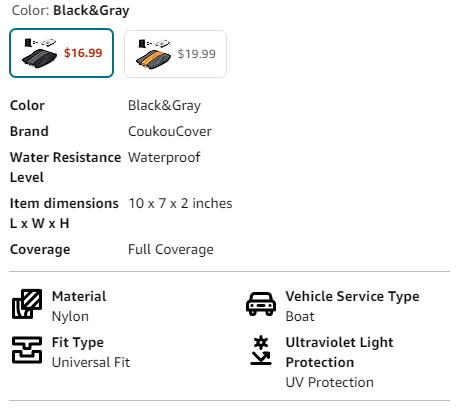Click the orange and gray cover thumbnail

point(153,54)
